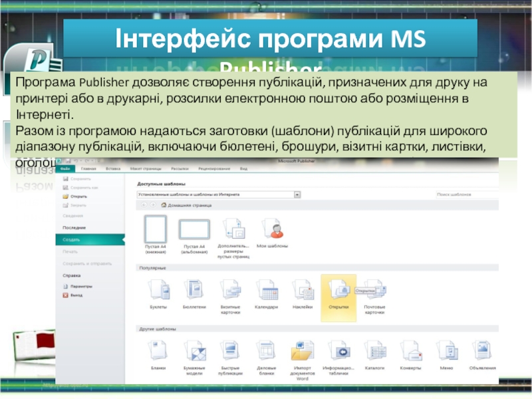The width and height of the screenshot is (532, 399).
Task: Select the highlighted Открытки template category
Action: click(338, 297)
